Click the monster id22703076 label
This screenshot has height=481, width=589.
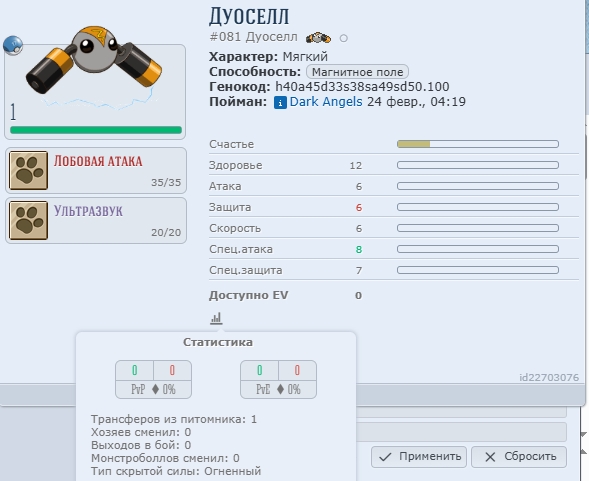point(549,378)
